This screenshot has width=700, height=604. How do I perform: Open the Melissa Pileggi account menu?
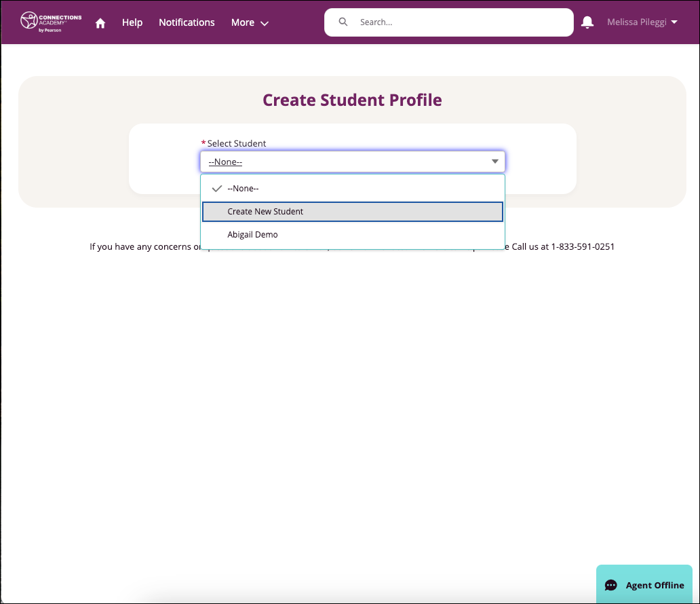(x=642, y=22)
